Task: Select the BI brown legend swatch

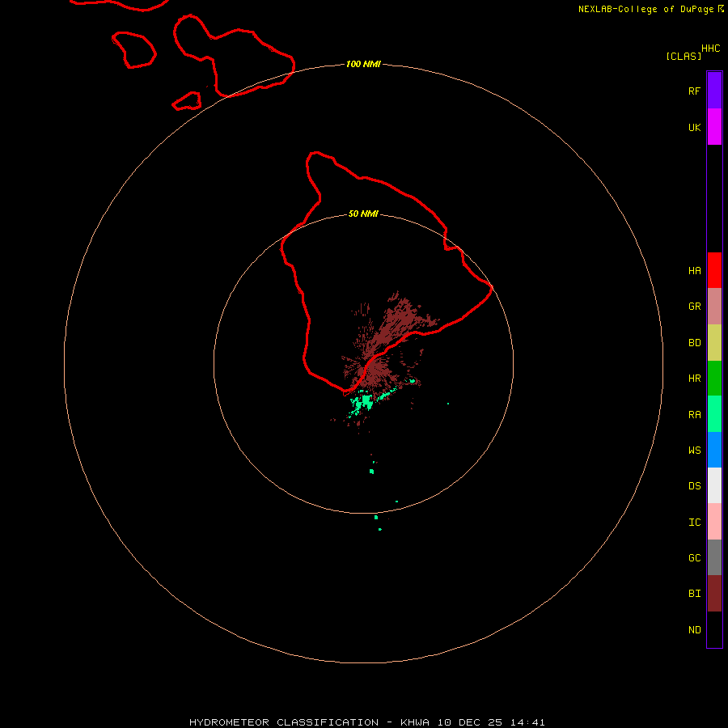Action: (x=714, y=594)
